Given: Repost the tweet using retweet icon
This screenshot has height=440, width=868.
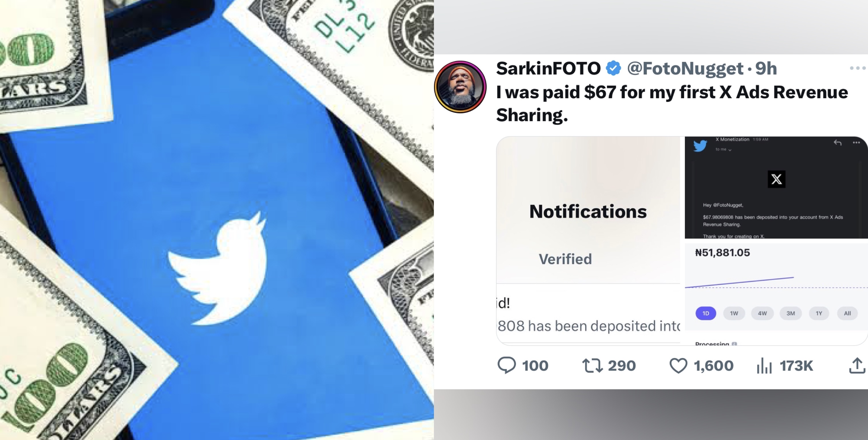Looking at the screenshot, I should click(x=592, y=366).
